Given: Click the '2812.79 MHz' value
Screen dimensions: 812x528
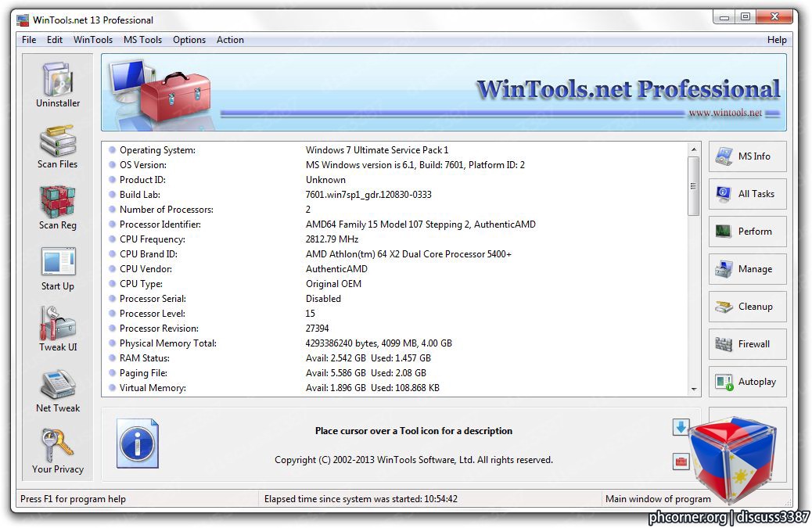Looking at the screenshot, I should 332,239.
